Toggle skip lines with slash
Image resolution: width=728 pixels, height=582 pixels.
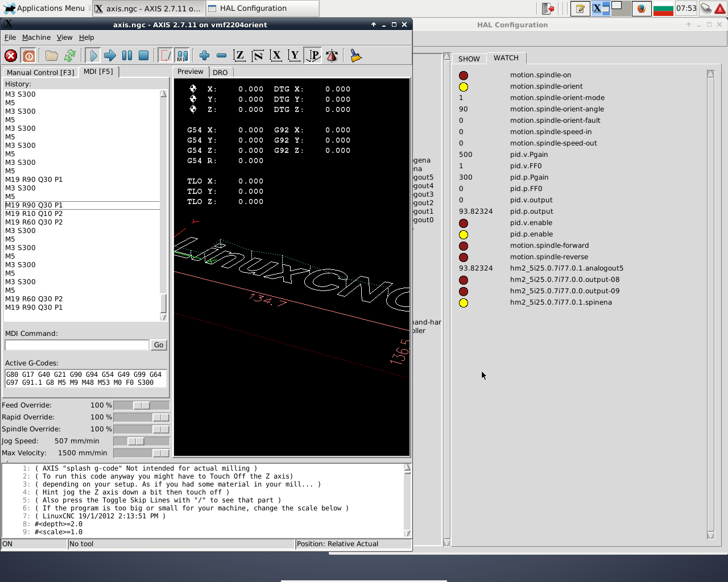pyautogui.click(x=165, y=56)
